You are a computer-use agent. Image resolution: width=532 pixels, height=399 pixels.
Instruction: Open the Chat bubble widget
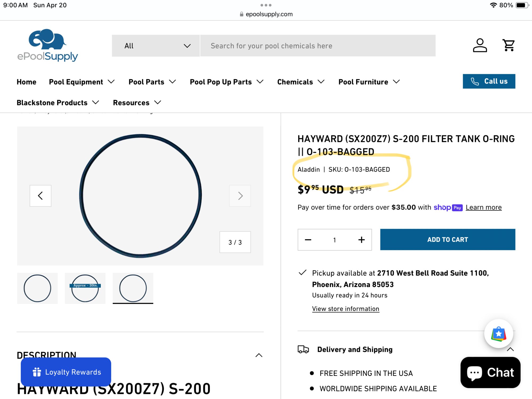click(x=491, y=372)
